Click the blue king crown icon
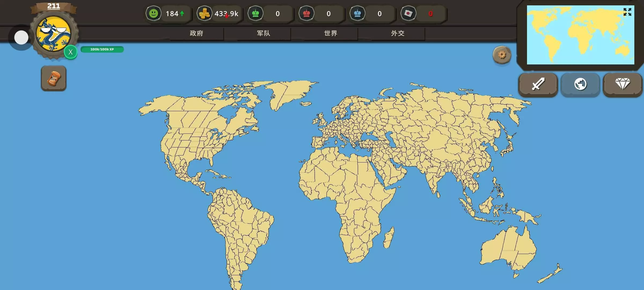Viewport: 644px width, 290px height. 357,13
